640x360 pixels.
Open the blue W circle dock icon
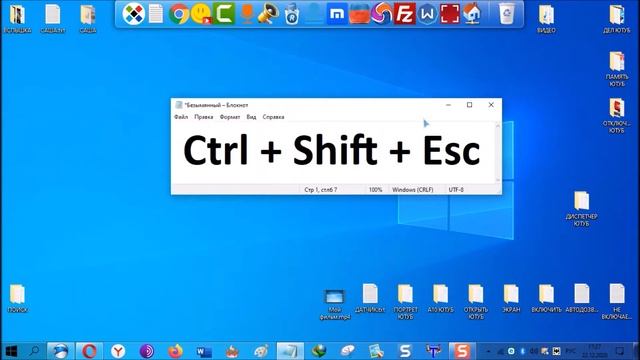pyautogui.click(x=427, y=14)
